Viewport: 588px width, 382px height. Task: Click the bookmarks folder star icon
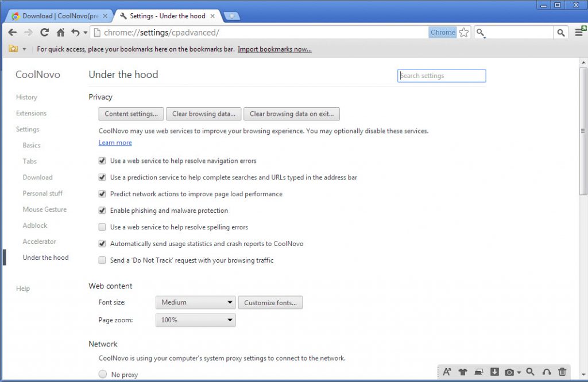(13, 49)
